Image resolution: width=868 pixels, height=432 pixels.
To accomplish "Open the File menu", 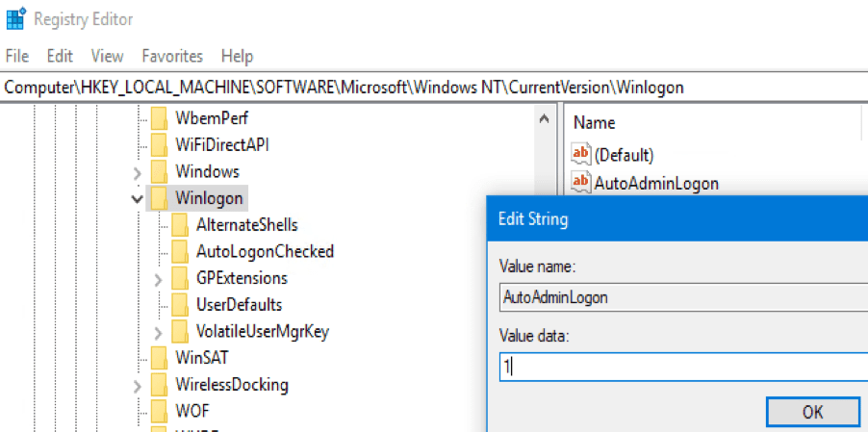I will (17, 56).
